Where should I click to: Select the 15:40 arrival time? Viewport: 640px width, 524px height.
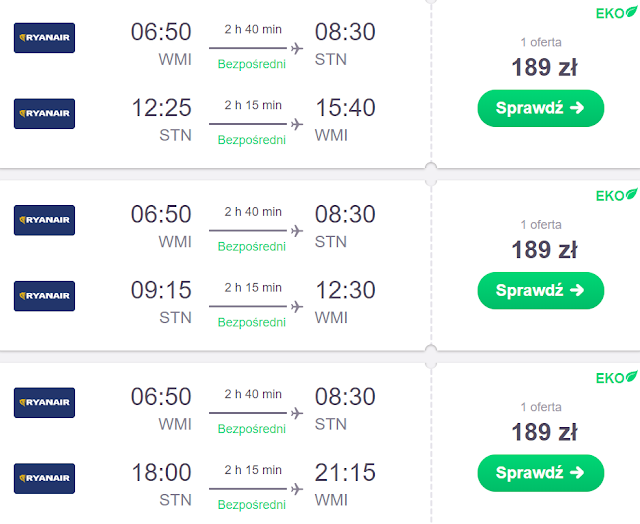point(345,107)
